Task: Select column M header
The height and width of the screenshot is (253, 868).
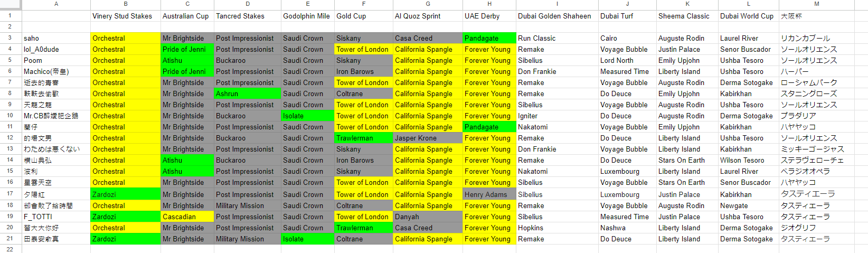Action: pyautogui.click(x=816, y=4)
